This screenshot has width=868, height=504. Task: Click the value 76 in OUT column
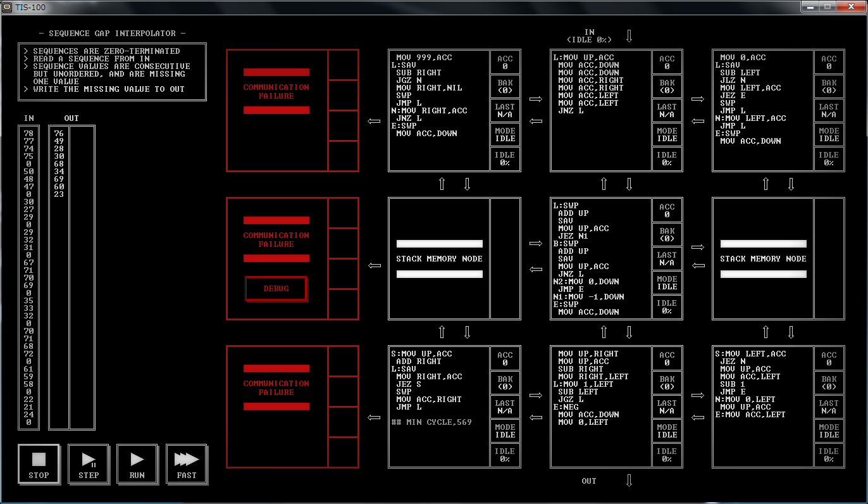[59, 134]
